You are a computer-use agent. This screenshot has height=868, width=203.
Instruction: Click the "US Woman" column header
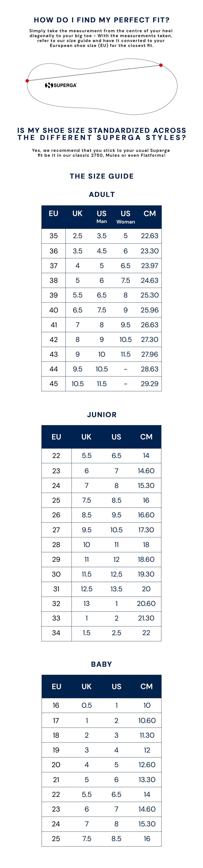(126, 217)
